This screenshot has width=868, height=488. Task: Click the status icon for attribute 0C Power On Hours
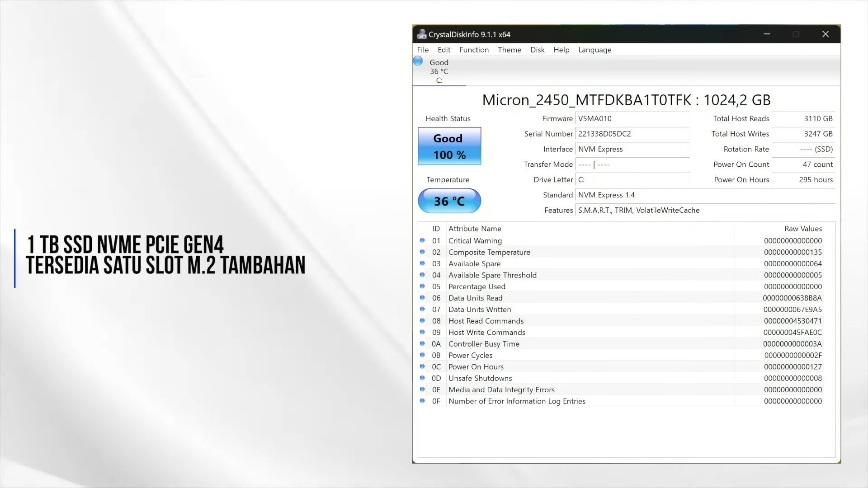(x=422, y=366)
